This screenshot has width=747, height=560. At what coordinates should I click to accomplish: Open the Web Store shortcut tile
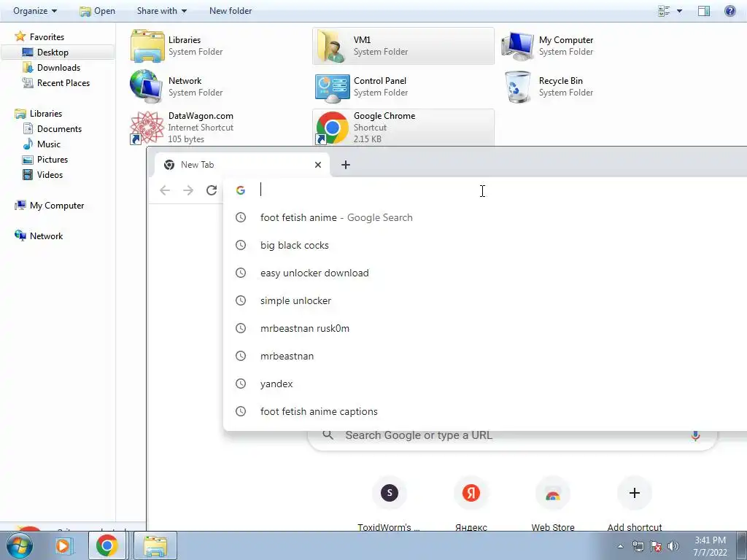click(553, 503)
